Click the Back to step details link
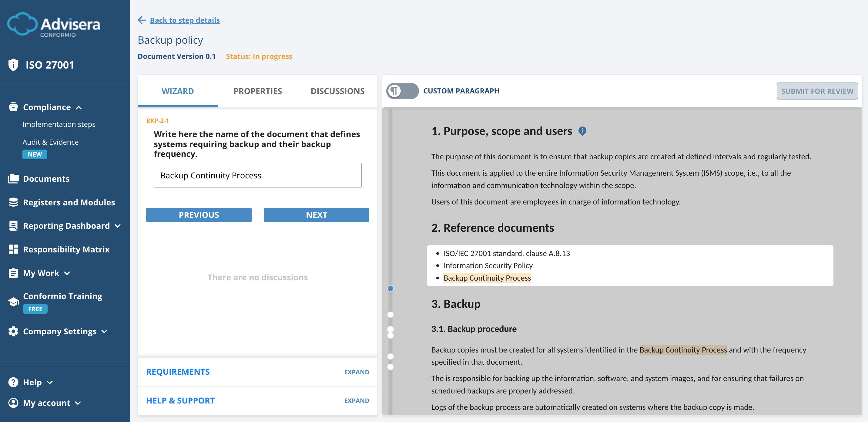The width and height of the screenshot is (868, 422). (x=185, y=20)
